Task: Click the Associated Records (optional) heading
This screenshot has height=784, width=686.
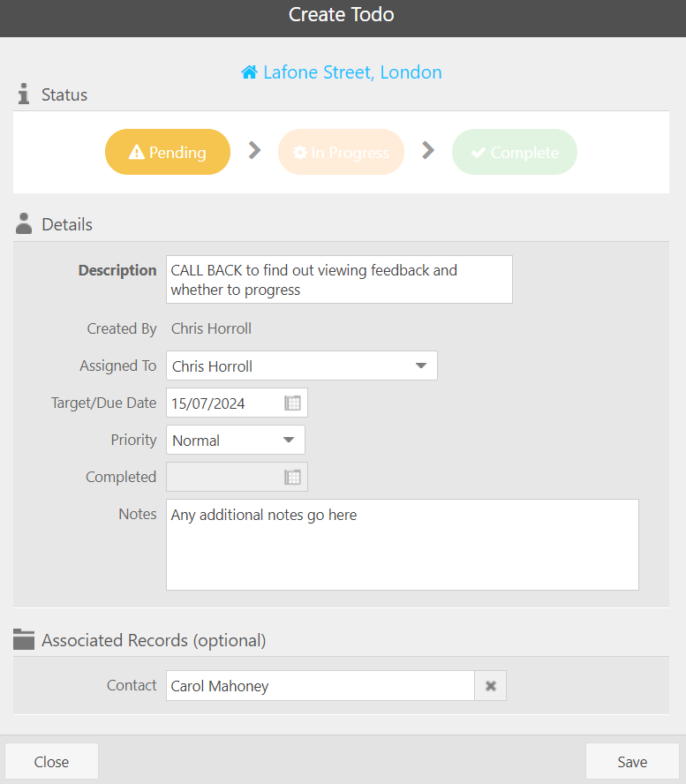Action: pyautogui.click(x=154, y=640)
